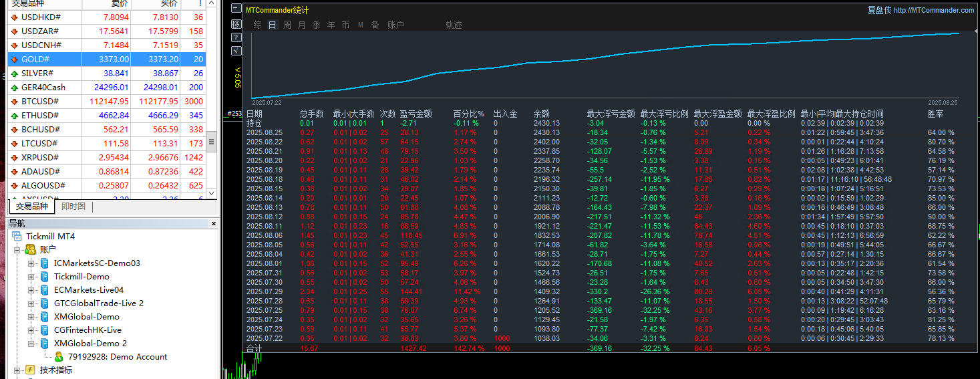Open the 轨迹 trajectory tab
Screen dimensions: 980x379
pos(454,25)
